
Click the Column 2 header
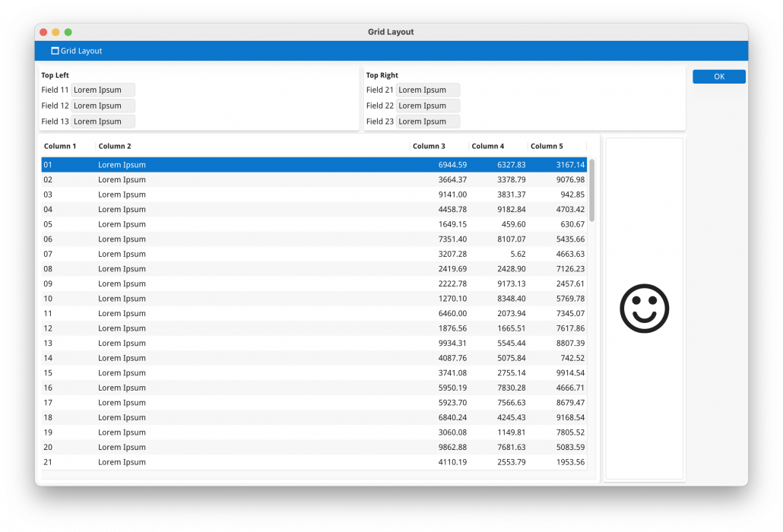(x=115, y=146)
